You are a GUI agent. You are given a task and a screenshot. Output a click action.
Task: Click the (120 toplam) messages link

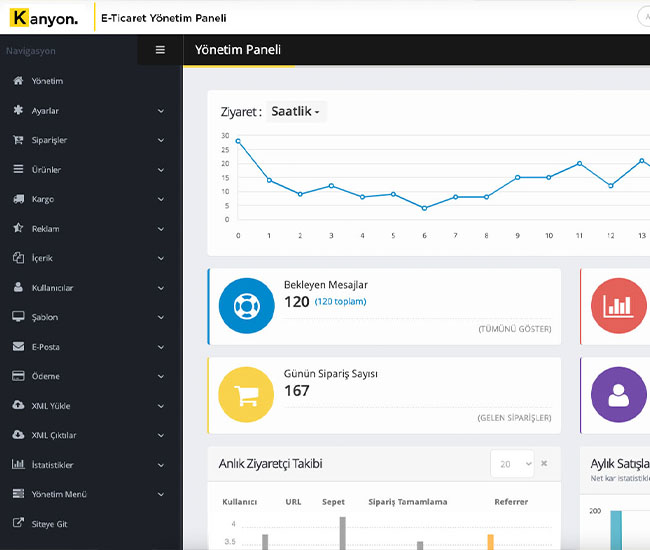coord(340,302)
